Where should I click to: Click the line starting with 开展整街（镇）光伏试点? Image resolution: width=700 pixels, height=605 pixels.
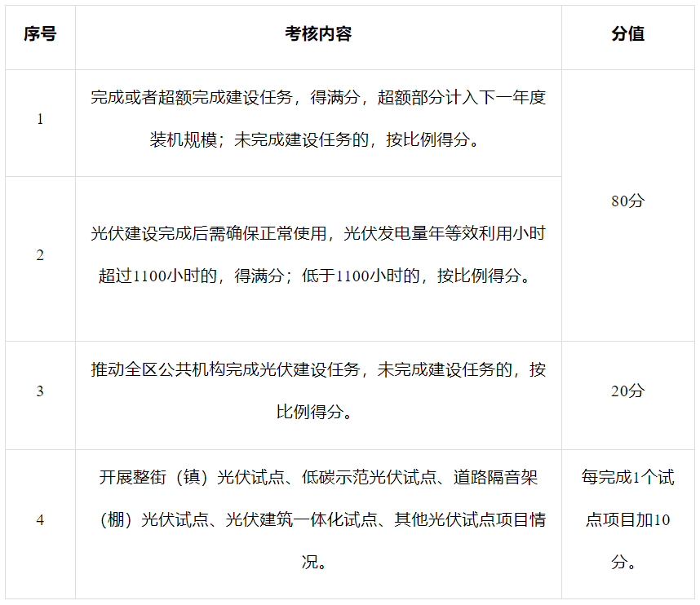318,478
